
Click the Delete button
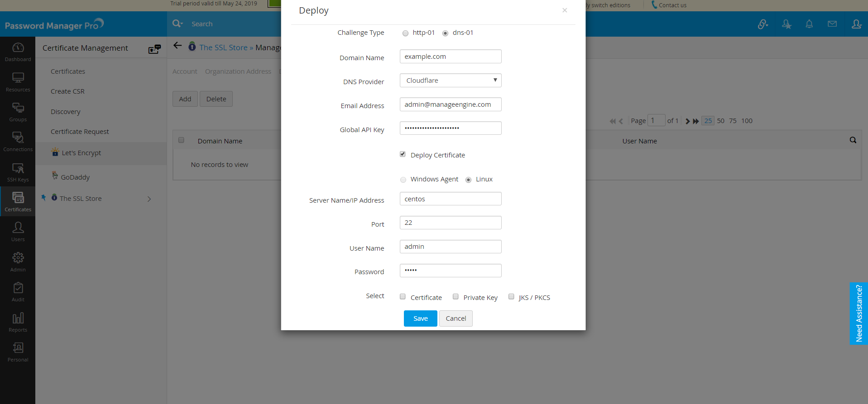tap(216, 99)
